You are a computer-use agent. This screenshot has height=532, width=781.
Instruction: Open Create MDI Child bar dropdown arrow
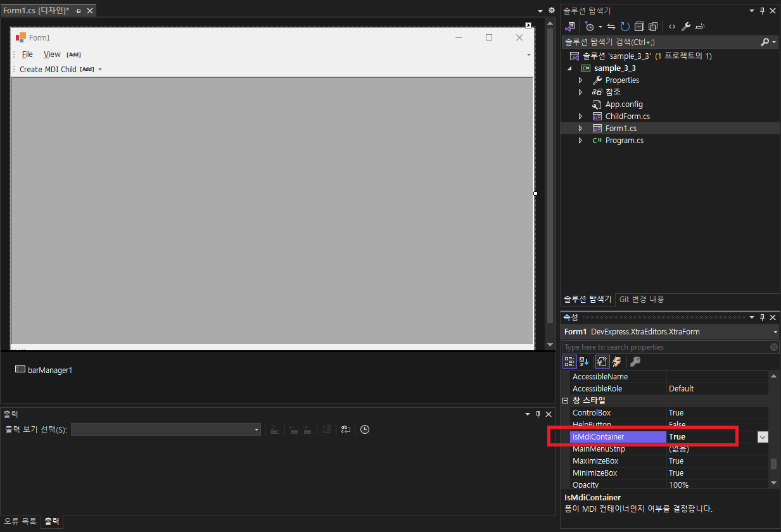[100, 70]
